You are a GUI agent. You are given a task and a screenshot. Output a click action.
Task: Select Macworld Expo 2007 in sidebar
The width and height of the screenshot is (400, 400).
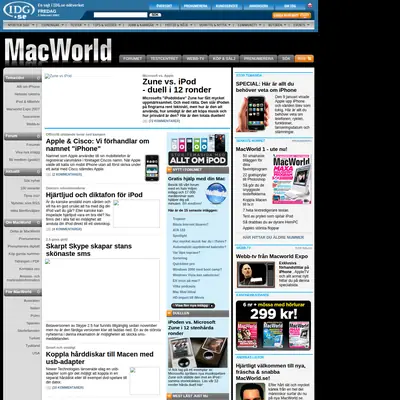tap(23, 109)
